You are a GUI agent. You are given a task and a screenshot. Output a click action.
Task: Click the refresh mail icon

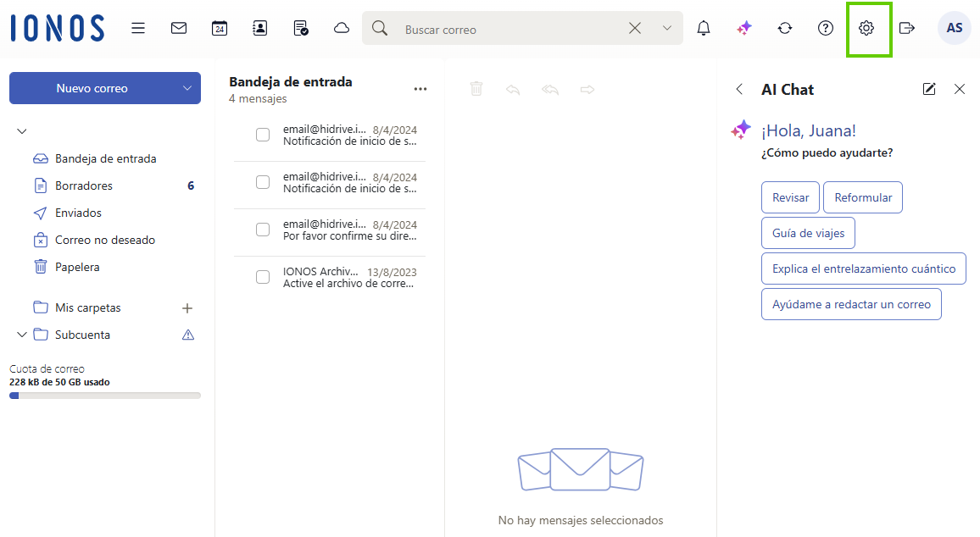[784, 28]
